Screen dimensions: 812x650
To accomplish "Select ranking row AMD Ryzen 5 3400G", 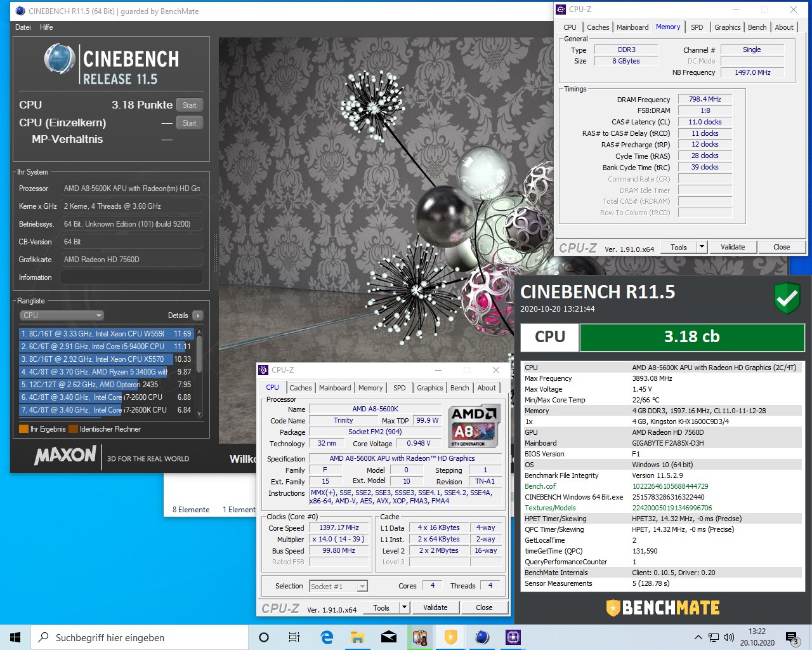I will pyautogui.click(x=107, y=372).
